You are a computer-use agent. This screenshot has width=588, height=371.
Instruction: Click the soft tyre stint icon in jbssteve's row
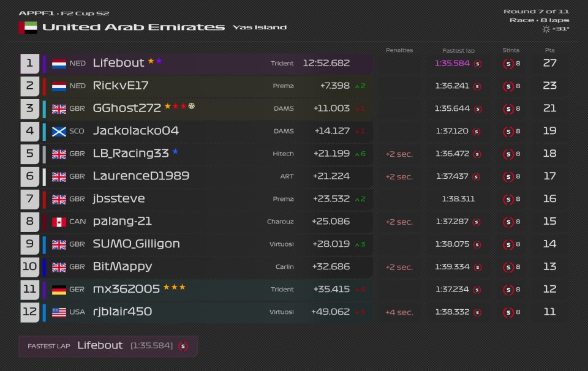pos(508,199)
